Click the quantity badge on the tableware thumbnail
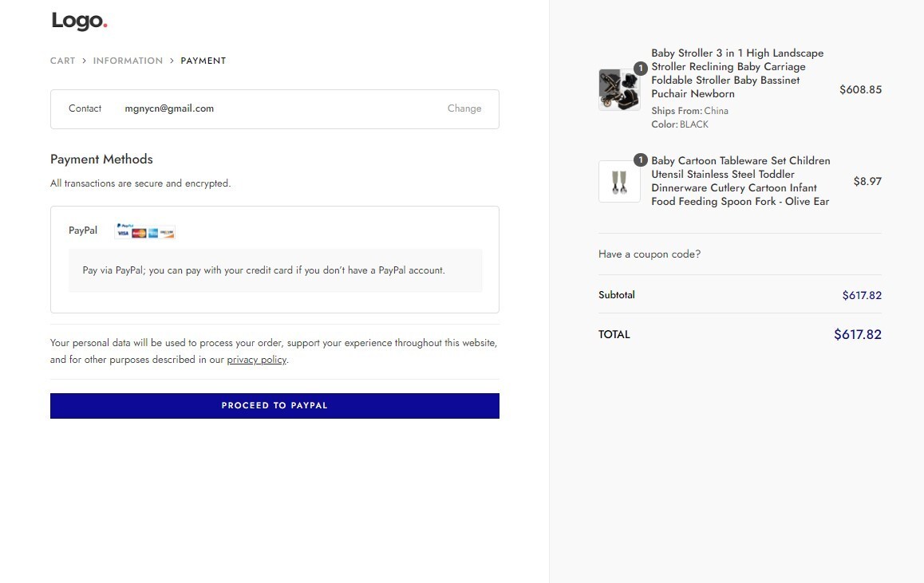The image size is (924, 583). (641, 160)
